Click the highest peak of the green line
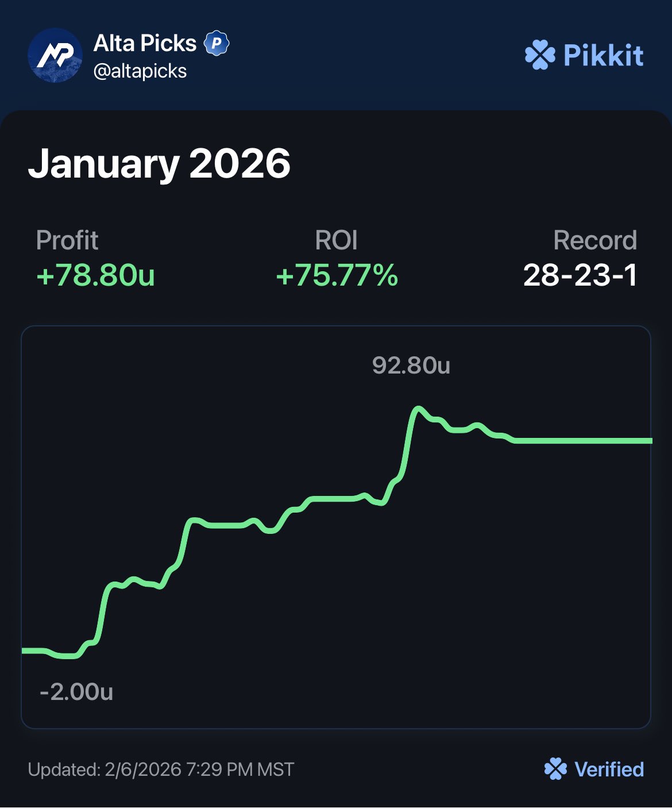The height and width of the screenshot is (808, 672). tap(418, 409)
